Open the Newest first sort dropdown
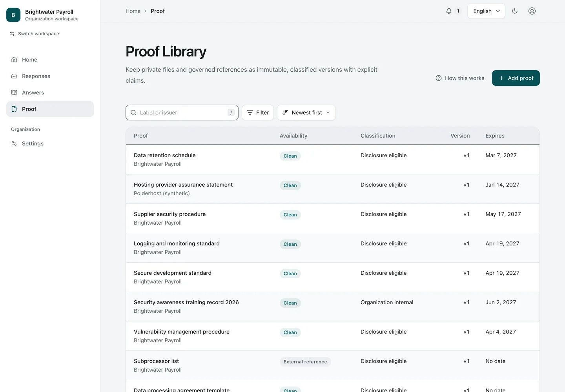This screenshot has height=392, width=565. 306,113
